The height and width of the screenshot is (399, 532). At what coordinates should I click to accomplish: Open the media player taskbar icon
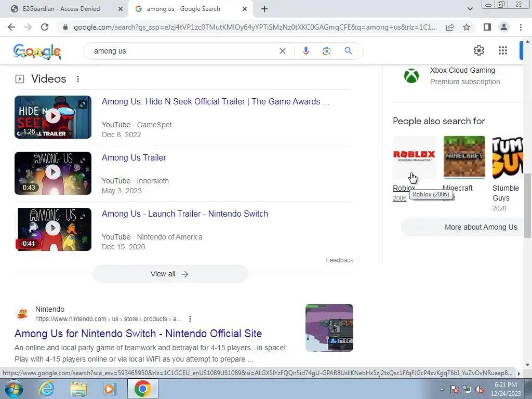point(110,389)
